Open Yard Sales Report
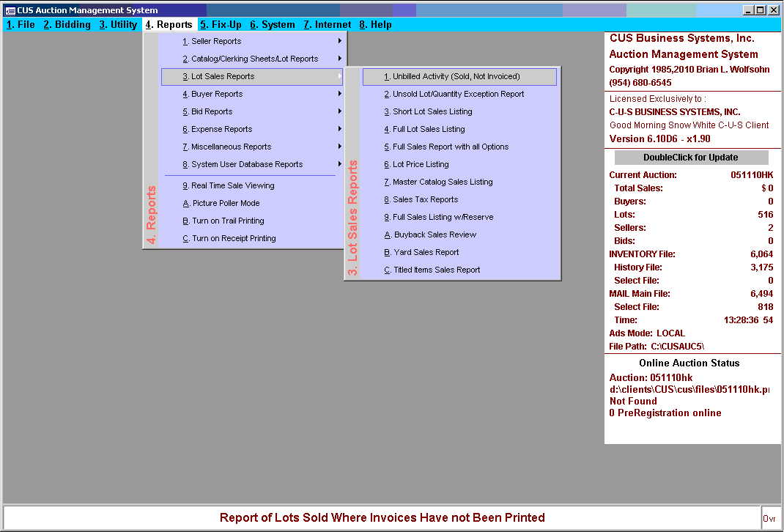This screenshot has width=784, height=532. 459,252
